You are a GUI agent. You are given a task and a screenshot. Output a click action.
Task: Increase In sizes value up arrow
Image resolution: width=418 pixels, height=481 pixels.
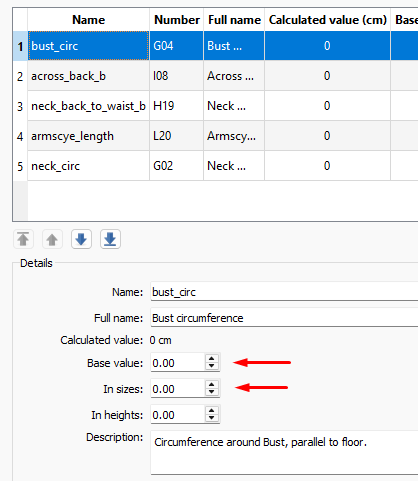click(x=212, y=385)
